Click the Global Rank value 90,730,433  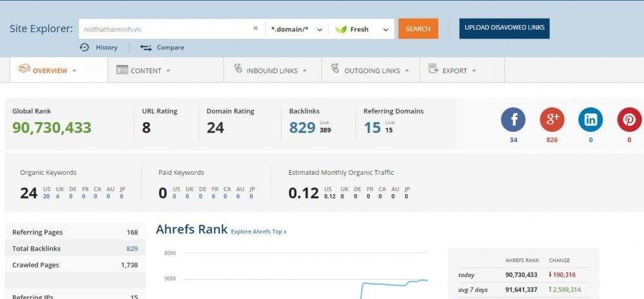click(x=52, y=127)
